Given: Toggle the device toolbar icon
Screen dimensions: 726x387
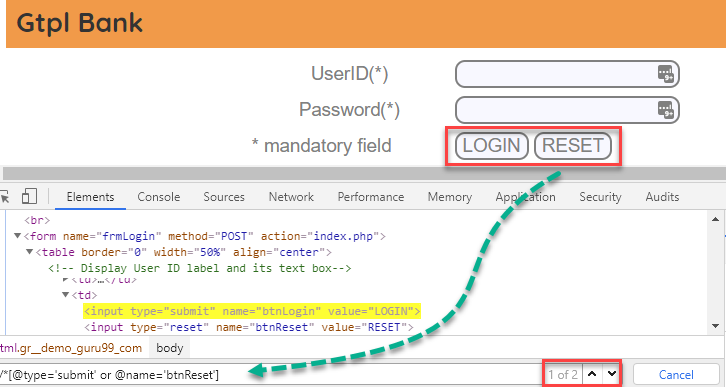Looking at the screenshot, I should pos(29,196).
